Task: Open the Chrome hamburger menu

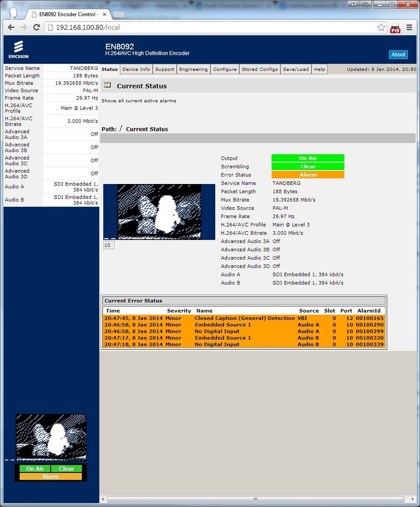Action: click(410, 28)
